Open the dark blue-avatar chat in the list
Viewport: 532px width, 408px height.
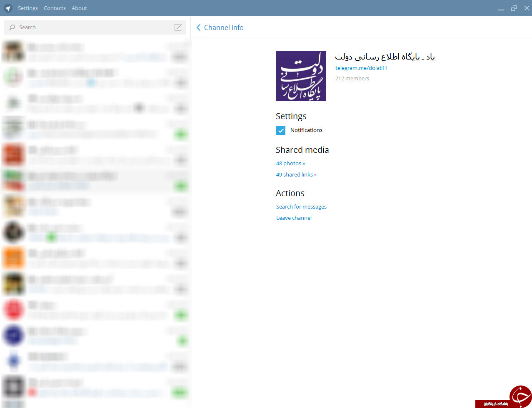tap(95, 335)
